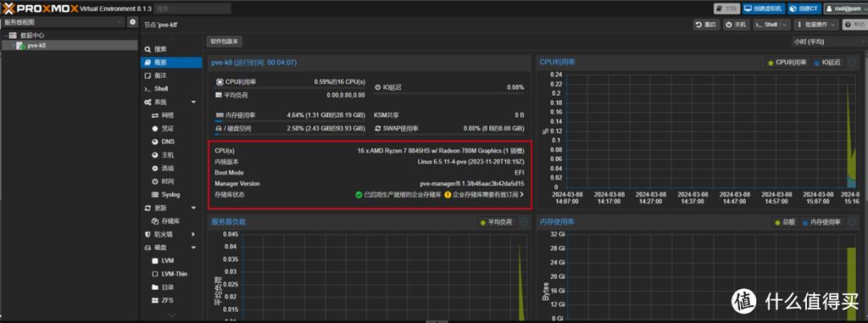Click the gear icon beside server view selector
The width and height of the screenshot is (868, 323).
pyautogui.click(x=132, y=22)
